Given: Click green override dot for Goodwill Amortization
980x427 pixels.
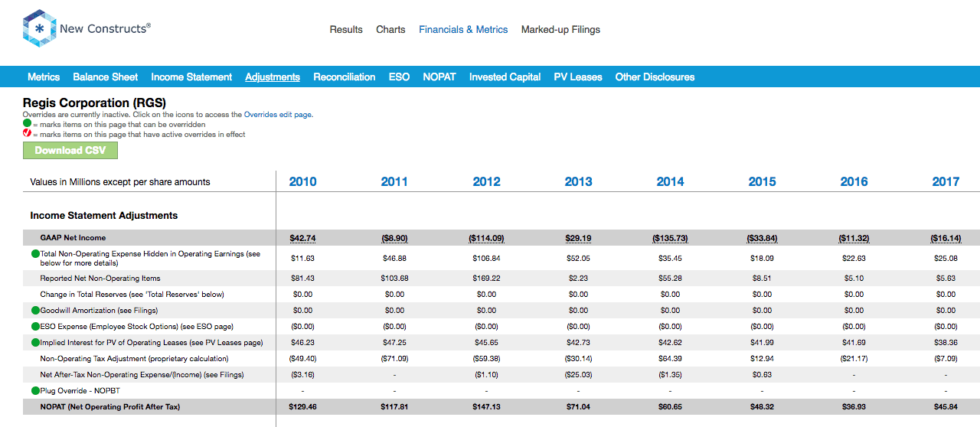Looking at the screenshot, I should coord(35,311).
